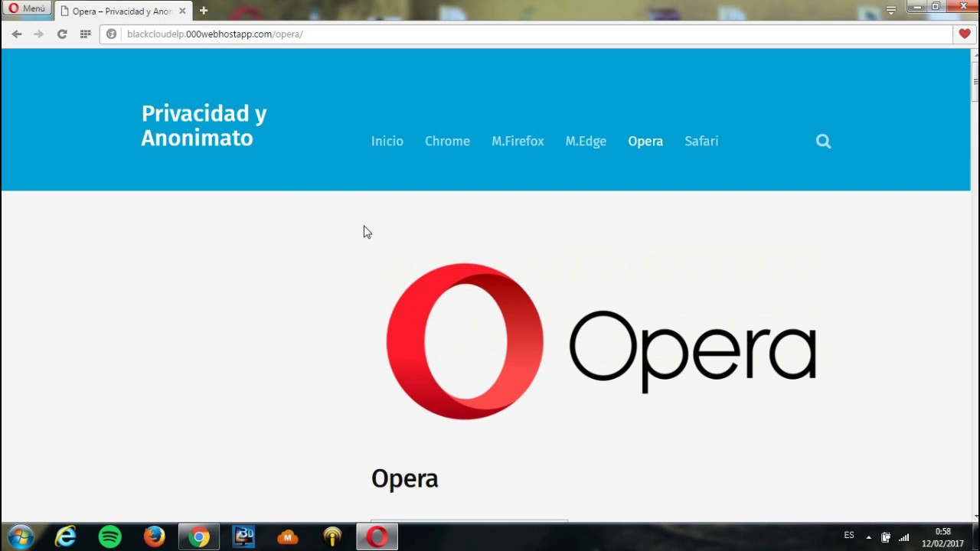The width and height of the screenshot is (980, 551).
Task: Show hidden system tray icons
Action: tap(868, 537)
